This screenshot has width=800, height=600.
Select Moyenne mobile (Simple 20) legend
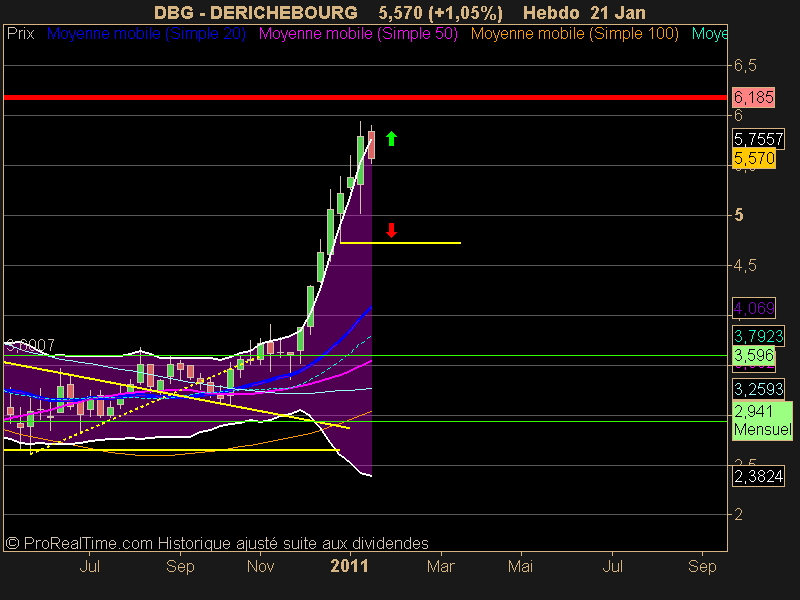146,34
